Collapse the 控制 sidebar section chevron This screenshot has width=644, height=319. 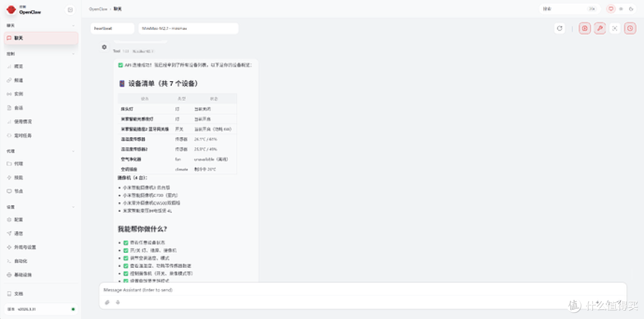coord(73,54)
